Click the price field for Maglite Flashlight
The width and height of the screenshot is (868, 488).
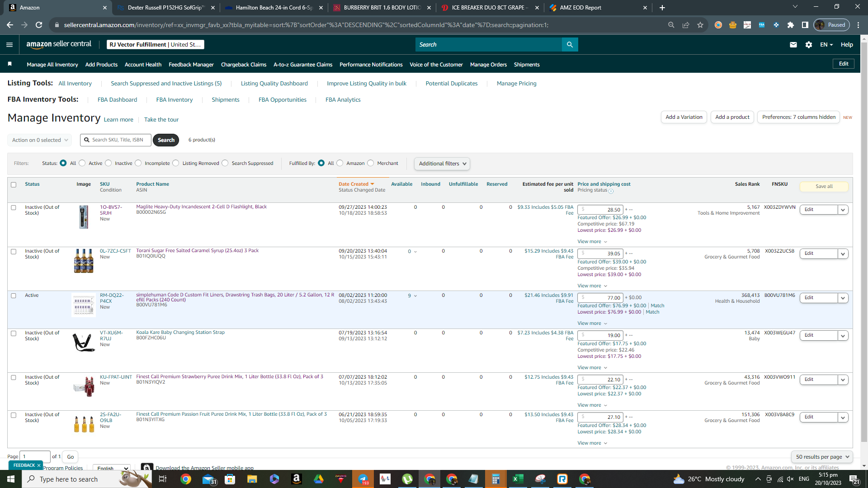click(x=600, y=210)
